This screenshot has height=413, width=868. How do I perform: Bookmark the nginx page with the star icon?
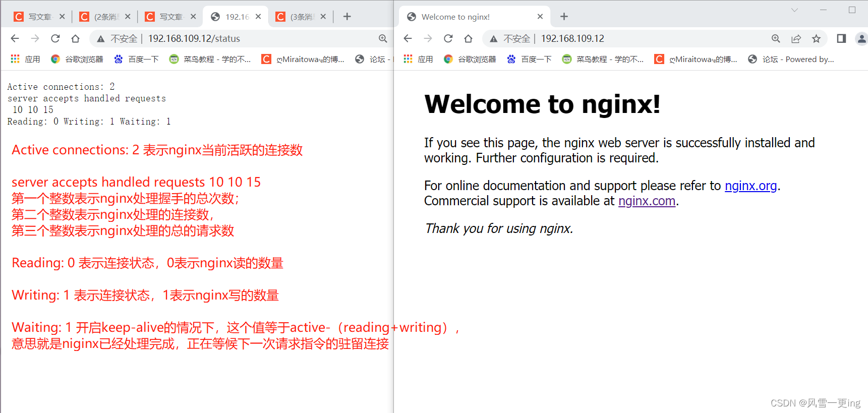coord(816,38)
